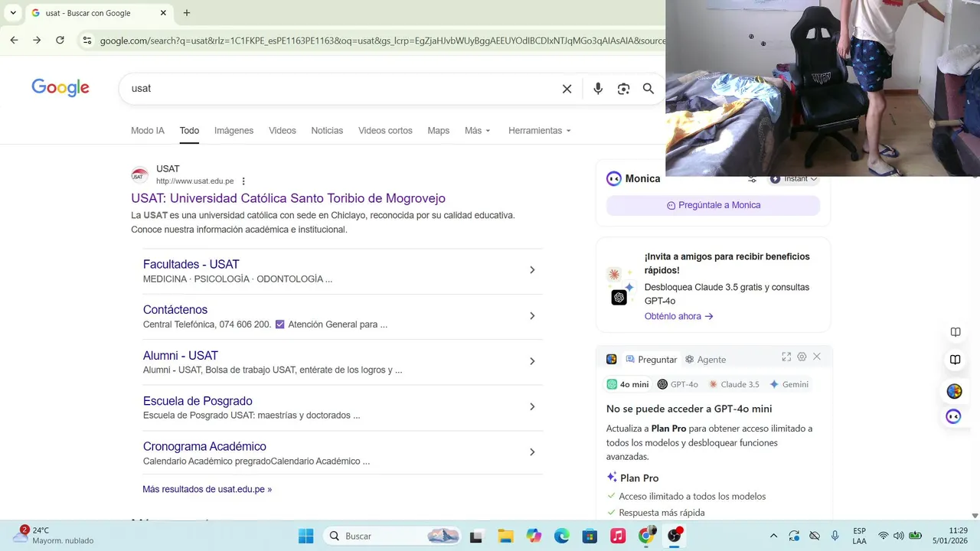Switch to Imágenes tab

(234, 131)
